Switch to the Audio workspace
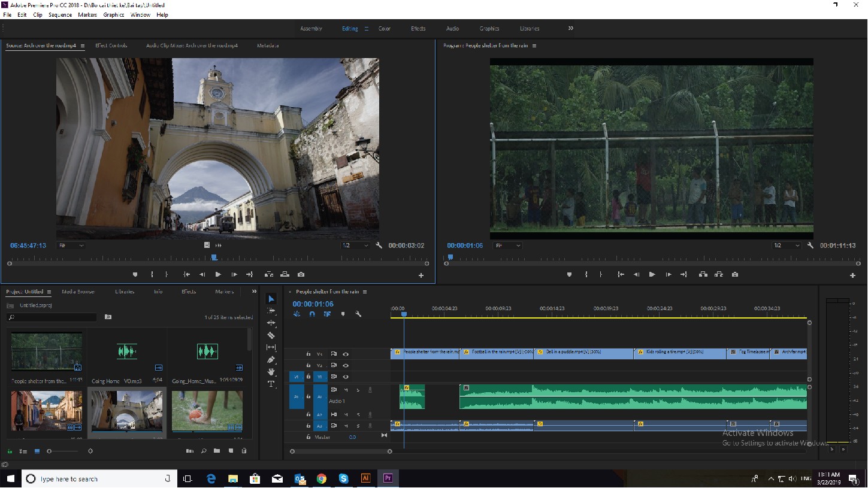Image resolution: width=868 pixels, height=488 pixels. click(452, 28)
